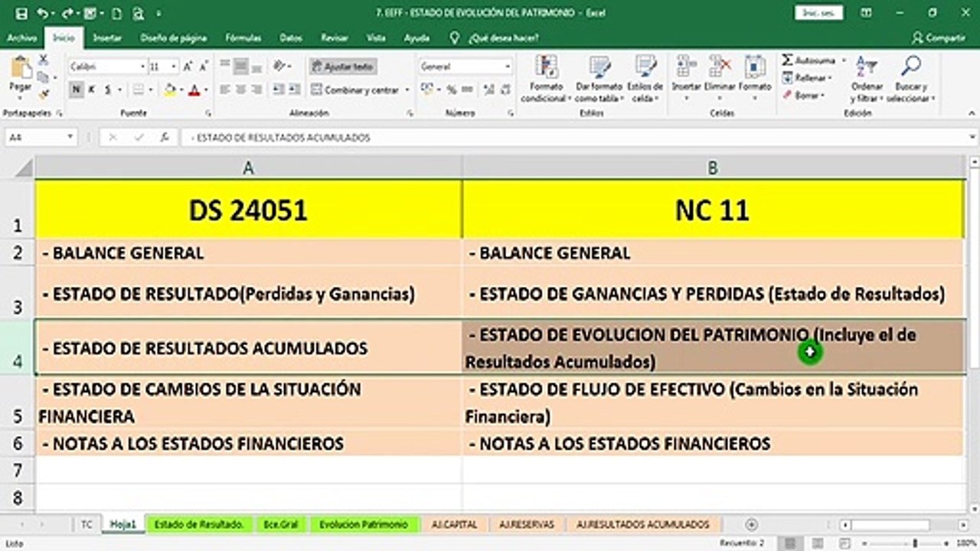
Task: Open the font color dropdown arrow
Action: click(205, 90)
